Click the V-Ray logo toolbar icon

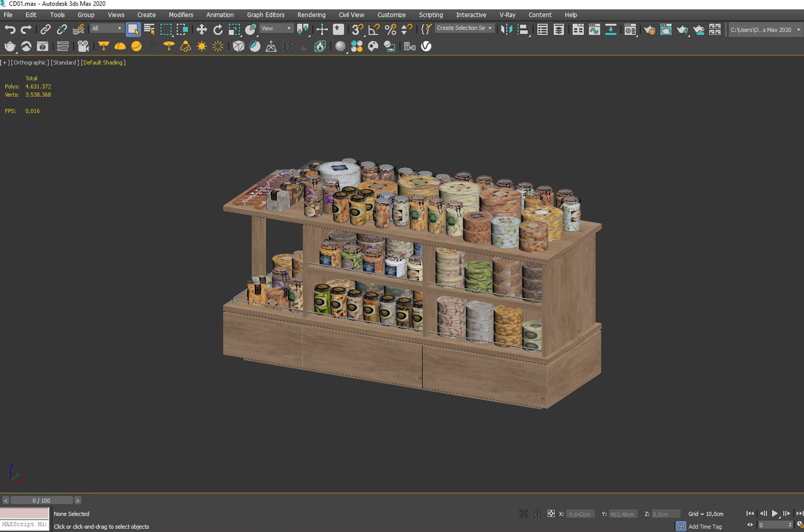point(426,46)
